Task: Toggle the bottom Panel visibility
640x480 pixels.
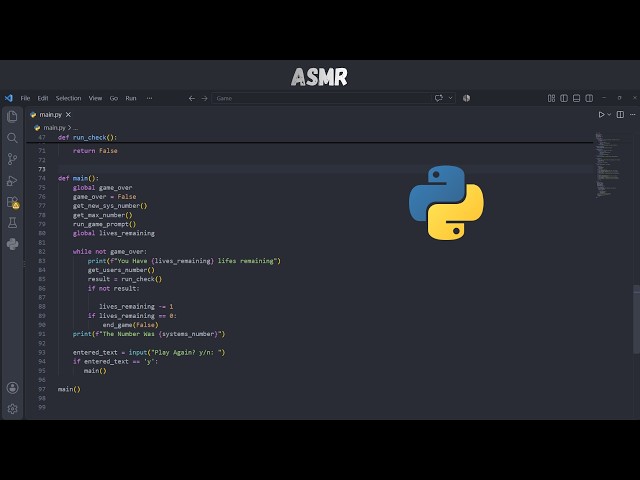Action: pos(576,98)
